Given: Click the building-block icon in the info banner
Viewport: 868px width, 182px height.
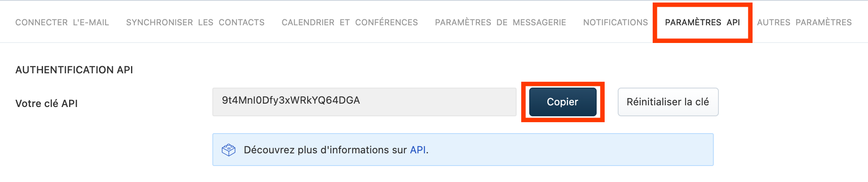Looking at the screenshot, I should tap(228, 150).
